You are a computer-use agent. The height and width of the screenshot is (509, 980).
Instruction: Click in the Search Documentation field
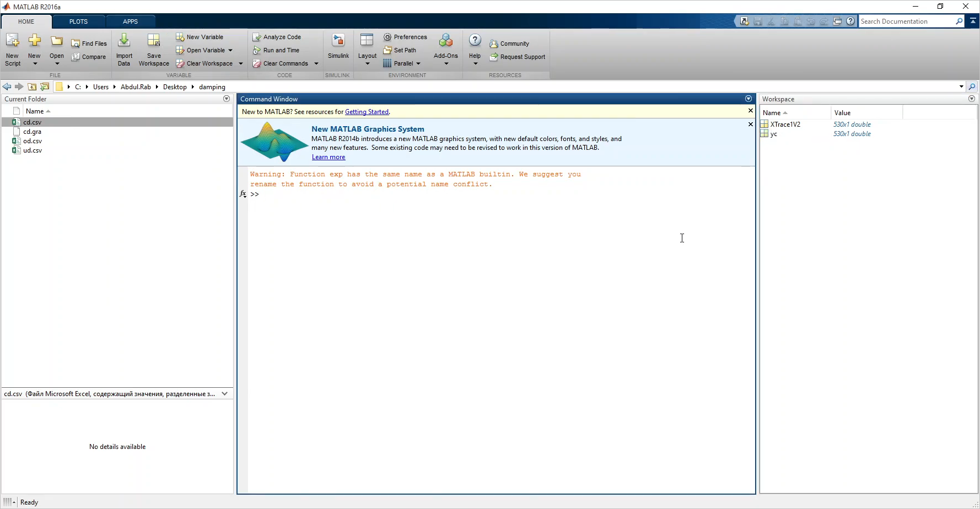coord(907,21)
